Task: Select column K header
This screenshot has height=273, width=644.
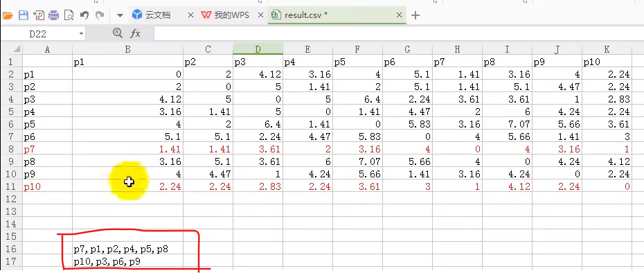Action: click(607, 49)
